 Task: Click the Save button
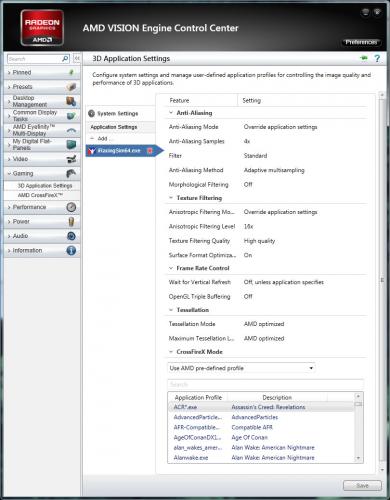pyautogui.click(x=362, y=486)
